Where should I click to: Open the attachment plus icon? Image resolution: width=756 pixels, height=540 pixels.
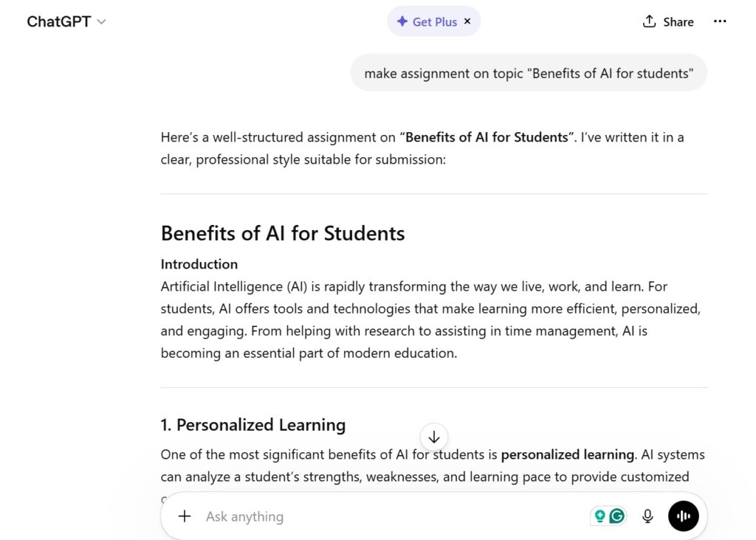click(185, 516)
